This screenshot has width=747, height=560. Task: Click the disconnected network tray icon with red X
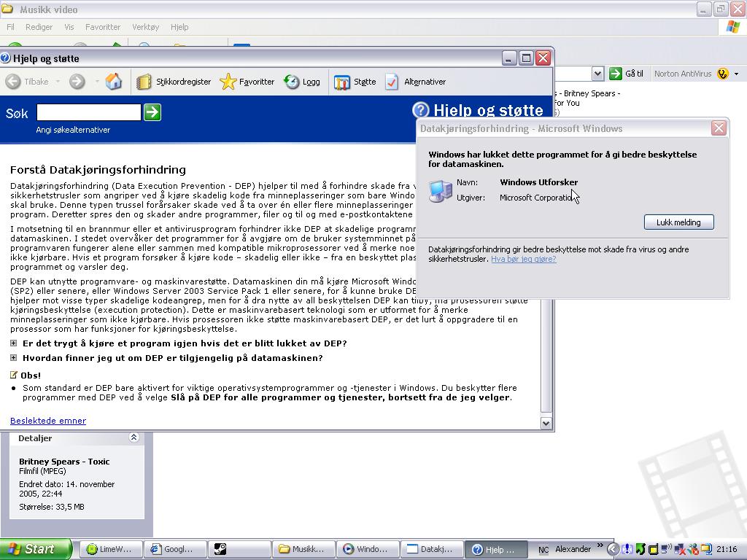(680, 550)
